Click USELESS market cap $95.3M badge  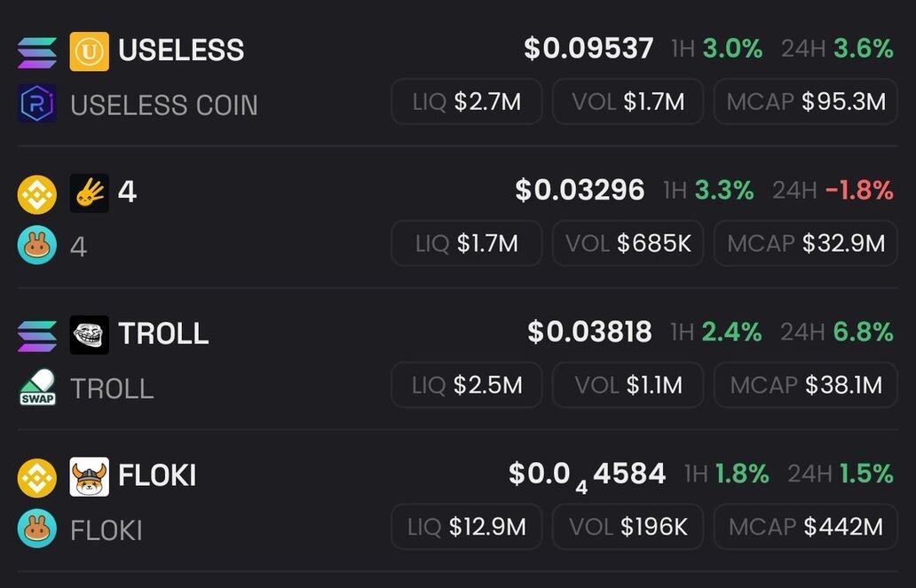805,102
